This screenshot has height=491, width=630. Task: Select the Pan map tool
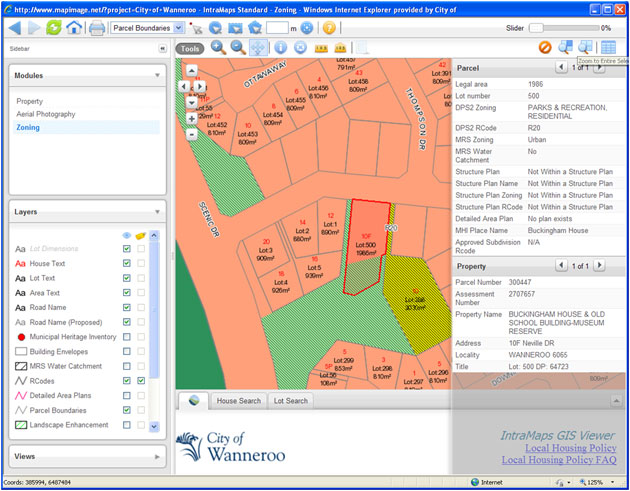[x=258, y=48]
